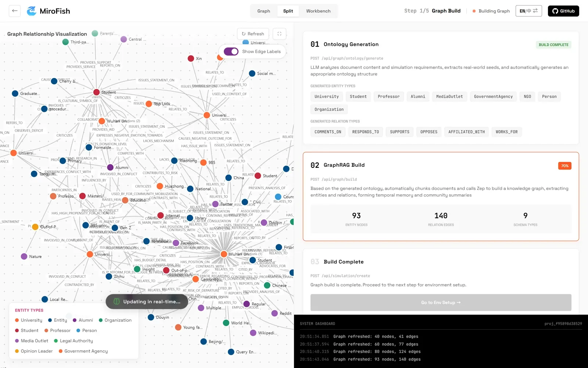The image size is (588, 368).
Task: Switch to the Graph view tab
Action: coord(263,11)
